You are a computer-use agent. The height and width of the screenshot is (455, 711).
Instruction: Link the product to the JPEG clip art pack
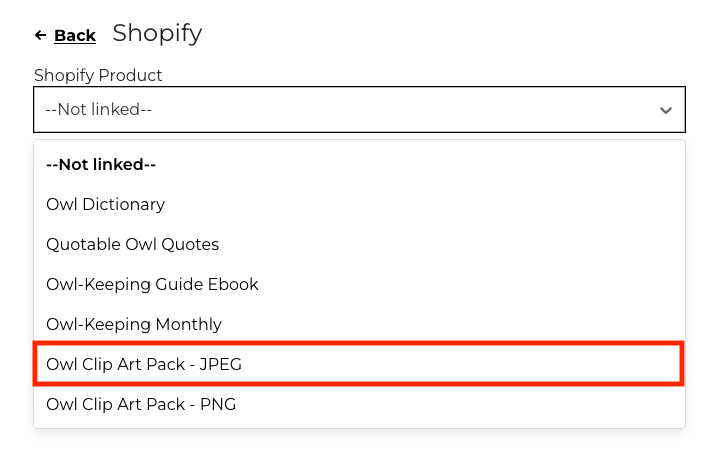coord(359,364)
